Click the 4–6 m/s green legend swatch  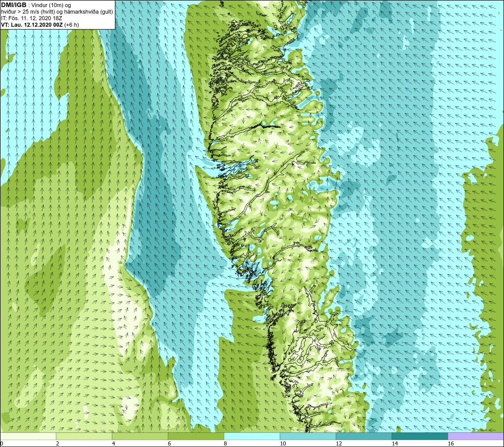[x=140, y=436]
